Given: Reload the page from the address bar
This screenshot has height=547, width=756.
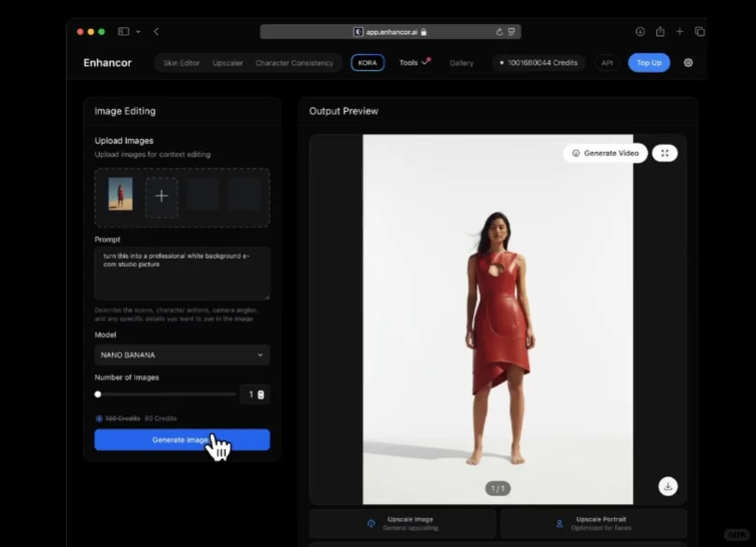Looking at the screenshot, I should [x=499, y=32].
